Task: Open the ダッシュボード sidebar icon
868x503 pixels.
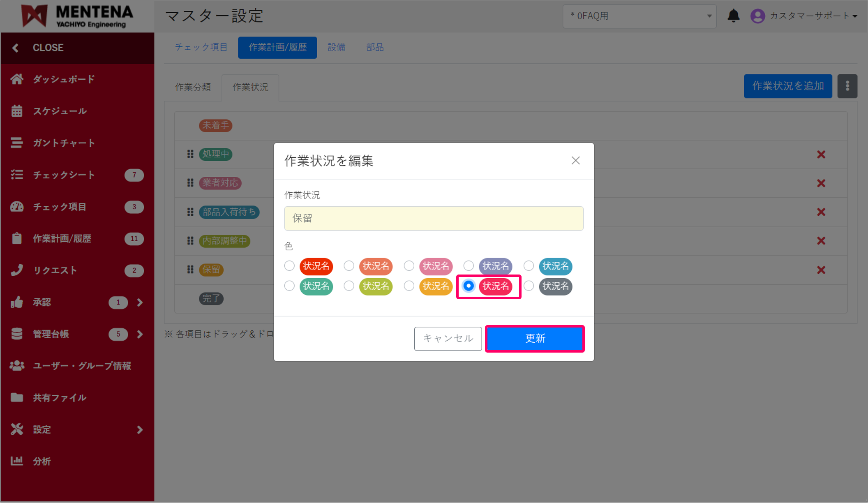Action: point(17,79)
